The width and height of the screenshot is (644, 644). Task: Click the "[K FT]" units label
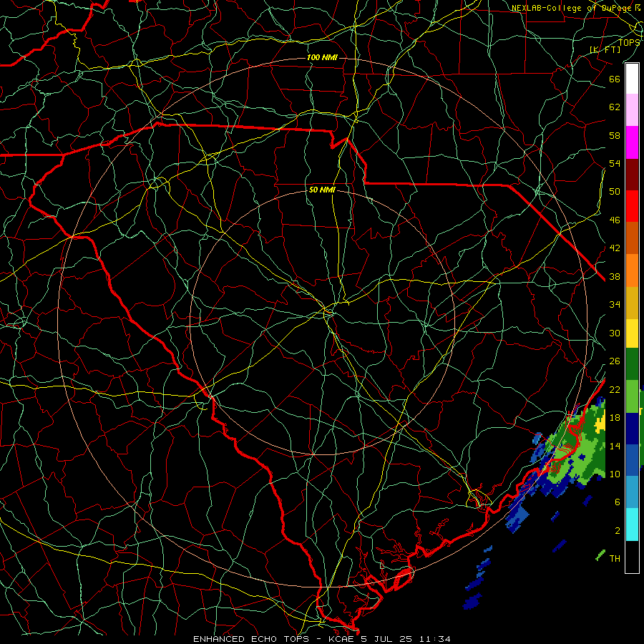[605, 49]
